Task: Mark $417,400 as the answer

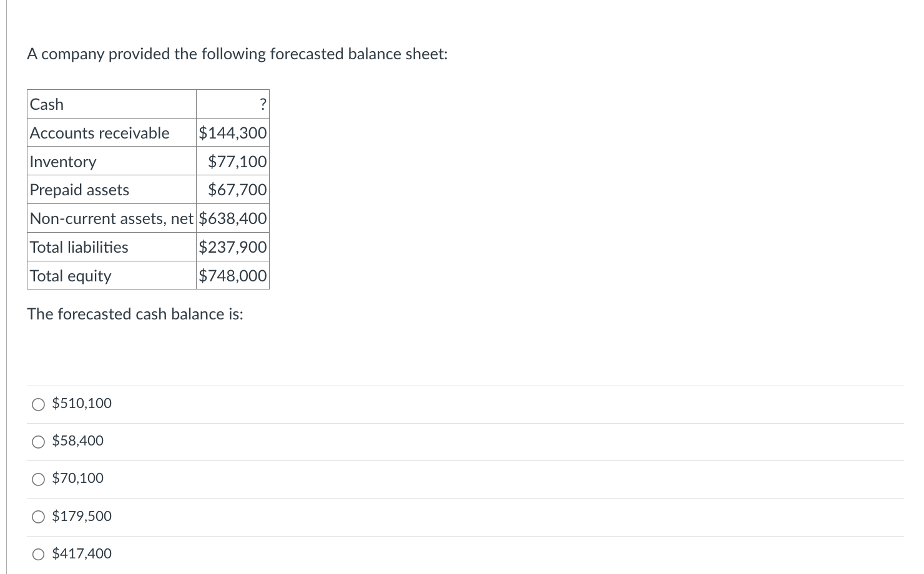Action: (x=38, y=554)
